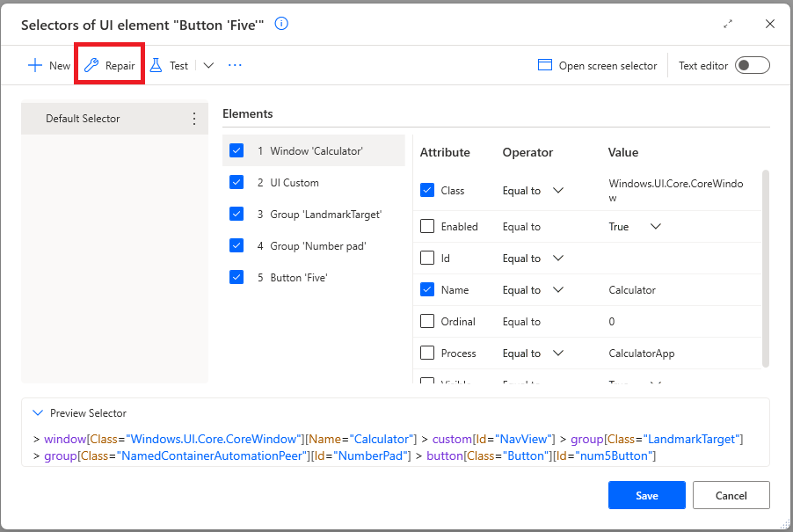Viewport: 793px width, 532px height.
Task: Enable the Process attribute checkbox
Action: 427,353
